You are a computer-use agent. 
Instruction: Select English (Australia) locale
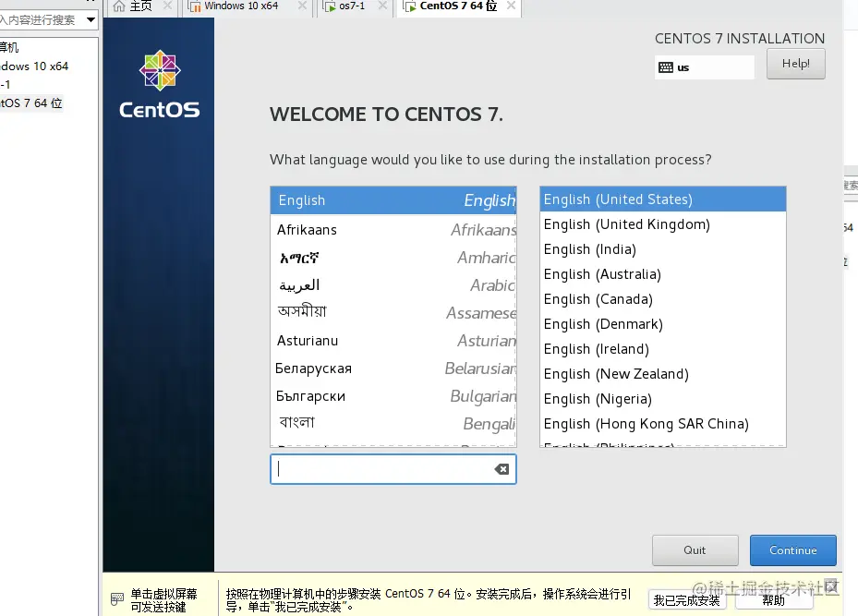662,274
